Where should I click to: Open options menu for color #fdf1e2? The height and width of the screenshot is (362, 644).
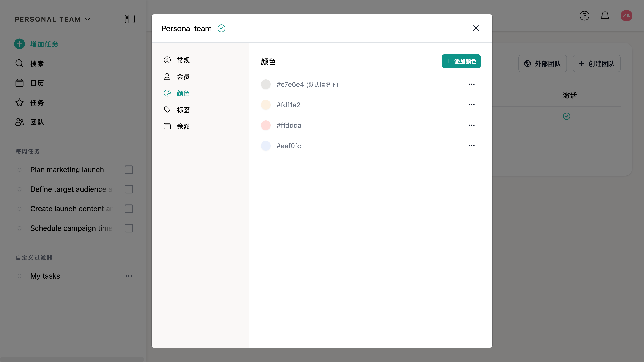point(471,105)
